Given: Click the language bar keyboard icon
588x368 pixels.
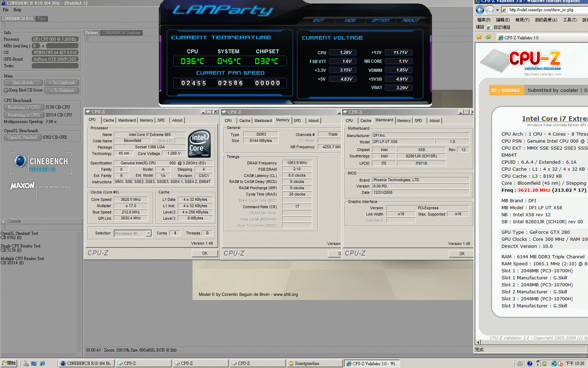Looking at the screenshot, I should click(x=520, y=363).
